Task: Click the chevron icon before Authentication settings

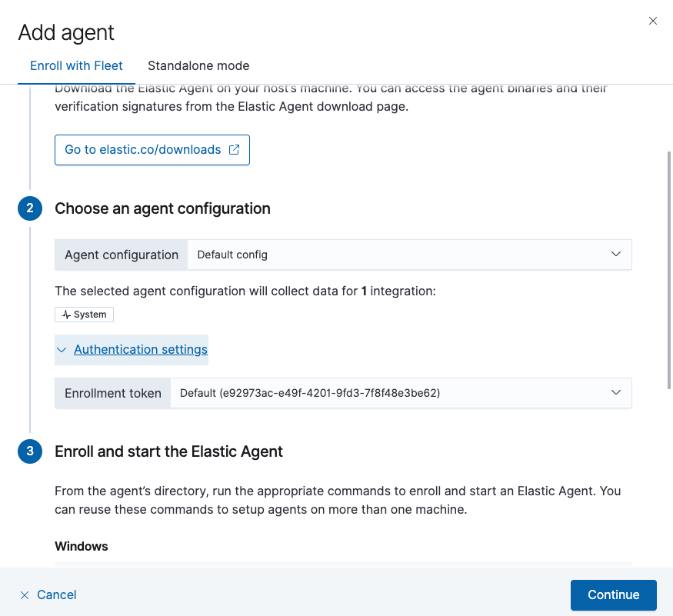Action: coord(62,349)
